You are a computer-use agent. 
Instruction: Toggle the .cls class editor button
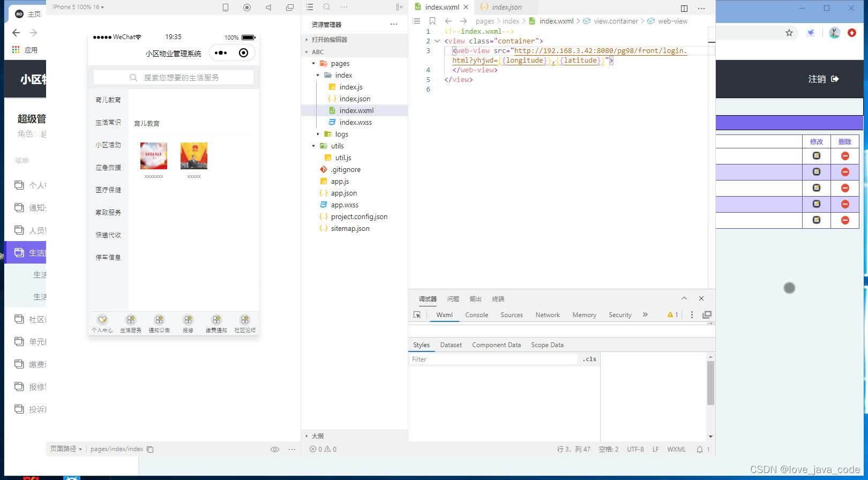pos(589,359)
